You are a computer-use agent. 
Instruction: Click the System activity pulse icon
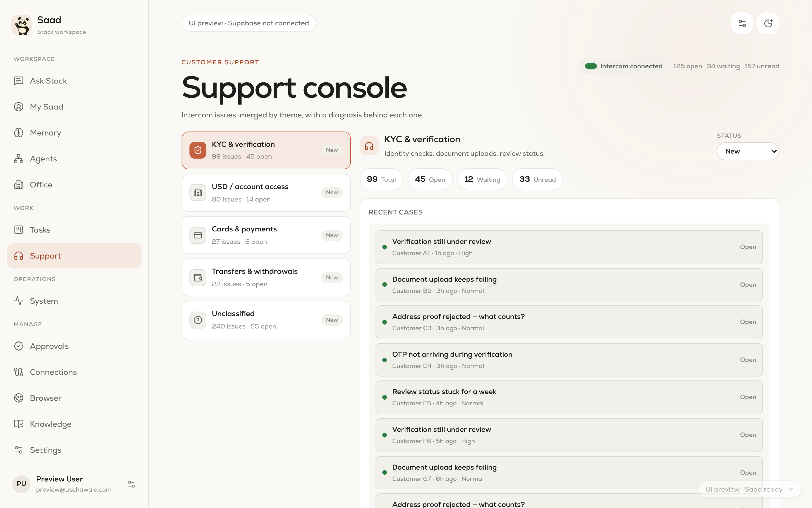coord(18,301)
